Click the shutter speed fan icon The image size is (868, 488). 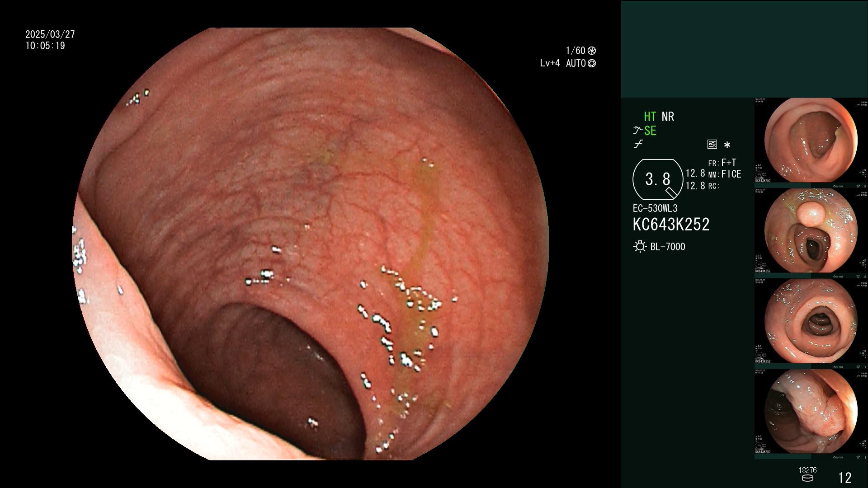tap(592, 51)
